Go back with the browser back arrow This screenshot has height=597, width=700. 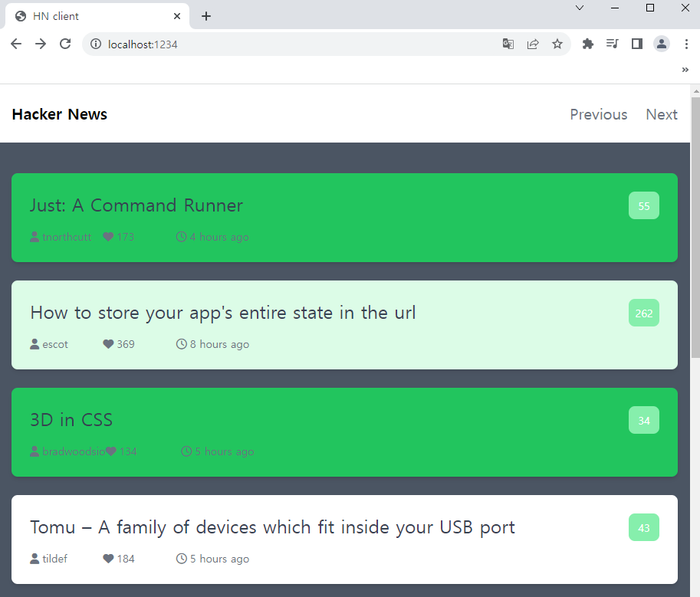click(x=16, y=44)
